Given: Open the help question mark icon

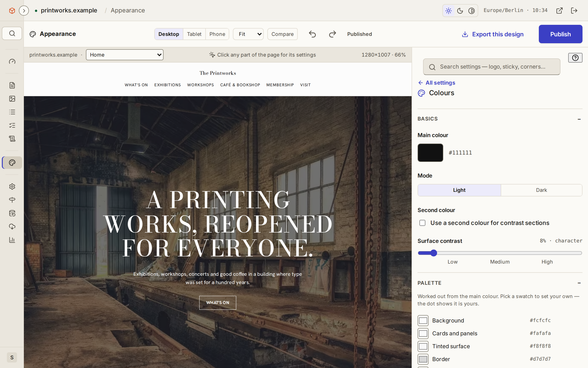Looking at the screenshot, I should point(575,58).
